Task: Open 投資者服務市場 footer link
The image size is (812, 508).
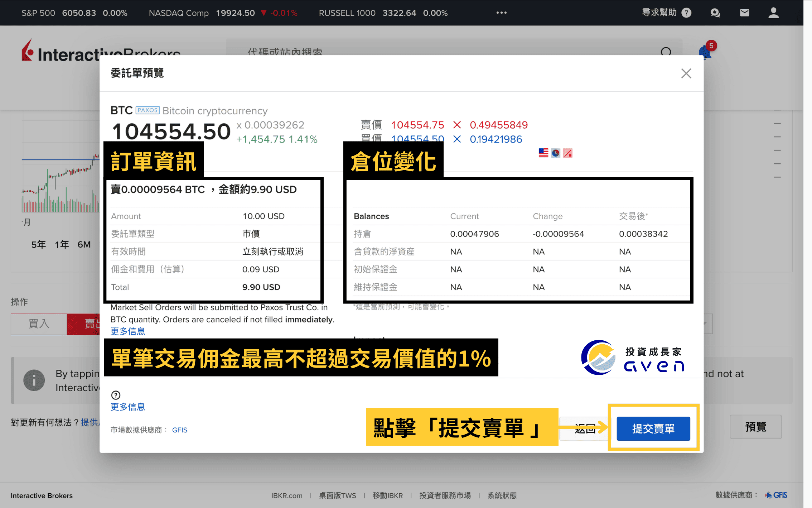Action: pyautogui.click(x=445, y=495)
